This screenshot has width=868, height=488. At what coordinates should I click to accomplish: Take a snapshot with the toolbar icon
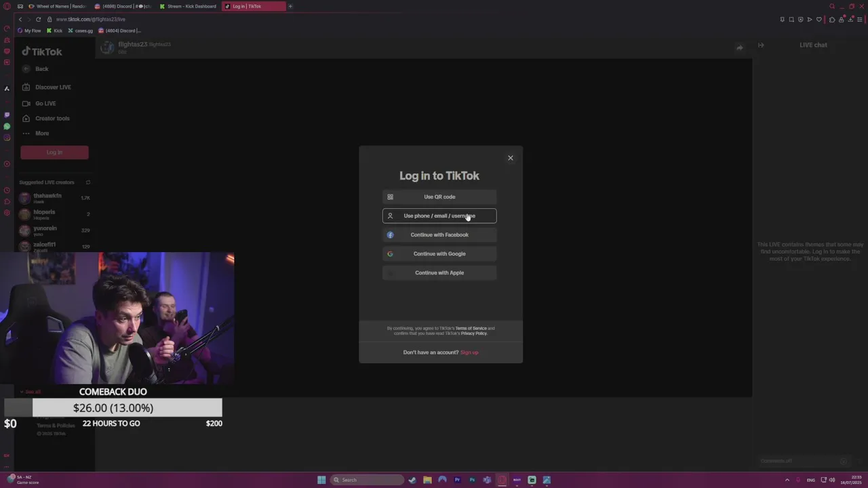(791, 19)
